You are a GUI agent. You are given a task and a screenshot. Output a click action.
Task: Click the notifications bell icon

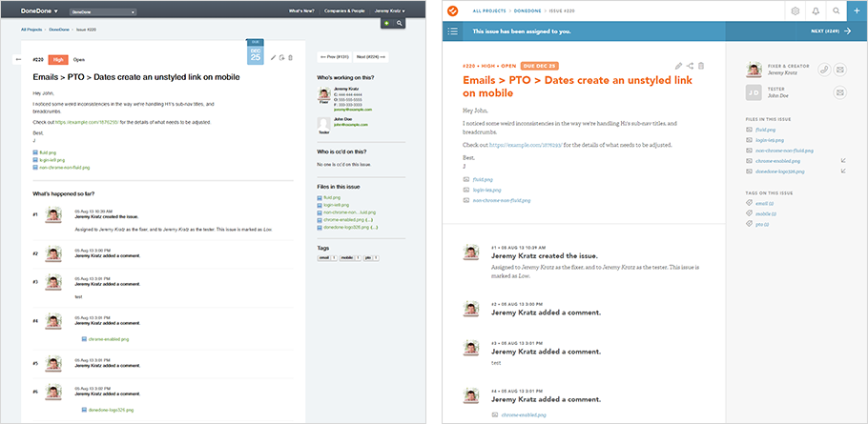816,10
